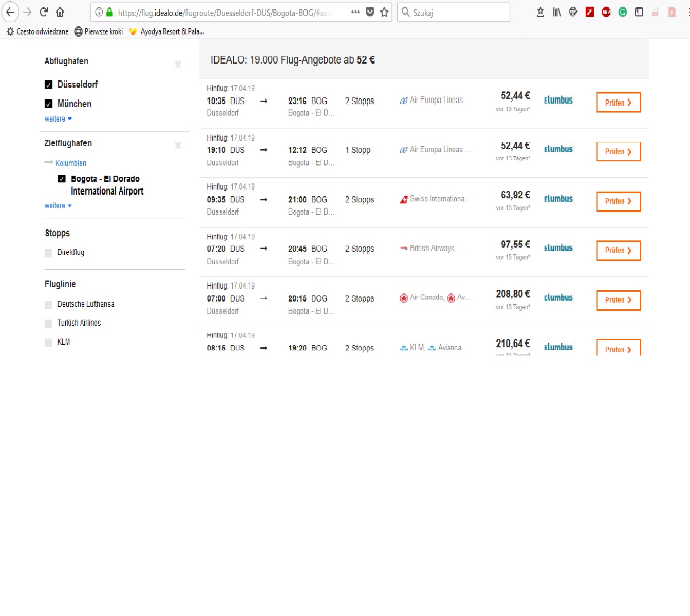Viewport: 690px width, 616px height.
Task: Click the Swiss International airline logo
Action: pos(404,199)
